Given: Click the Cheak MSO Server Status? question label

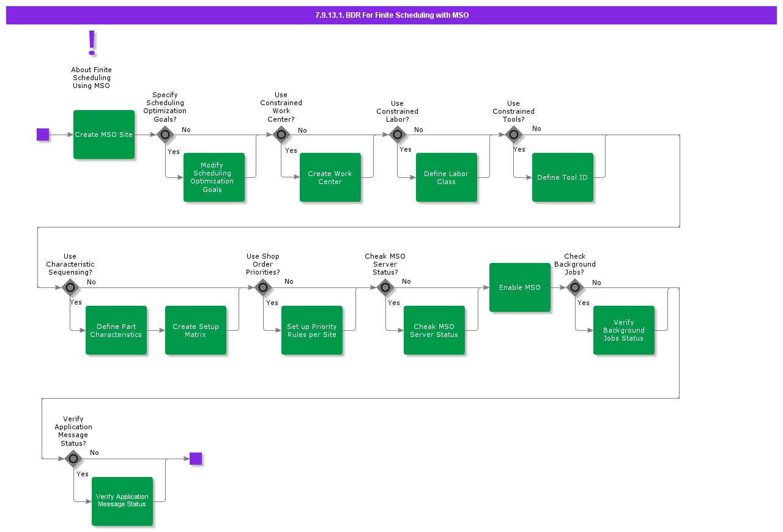Looking at the screenshot, I should pyautogui.click(x=385, y=264).
